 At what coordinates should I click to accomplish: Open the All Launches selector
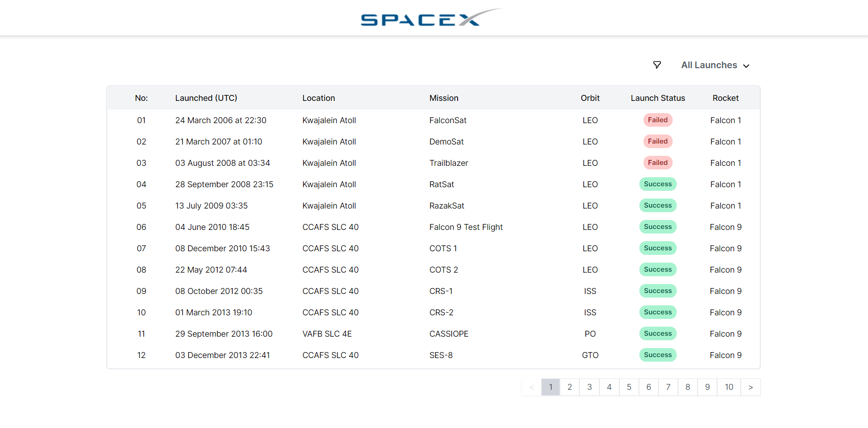(x=709, y=65)
